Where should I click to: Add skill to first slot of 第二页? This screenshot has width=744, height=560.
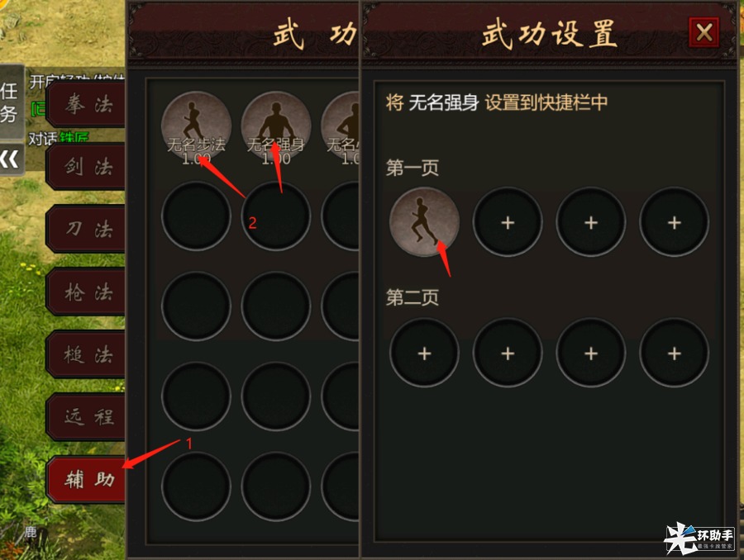424,353
